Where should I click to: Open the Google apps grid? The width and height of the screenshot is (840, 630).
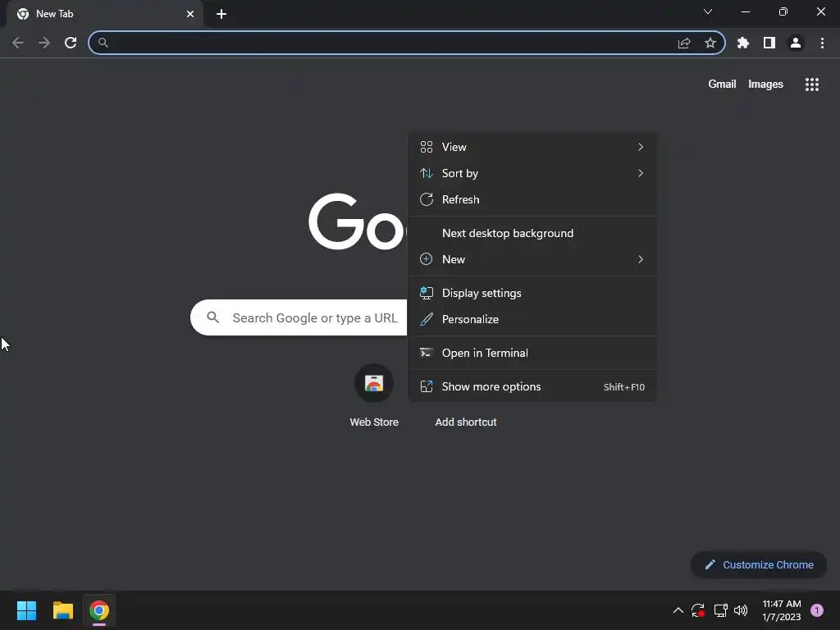pos(812,84)
